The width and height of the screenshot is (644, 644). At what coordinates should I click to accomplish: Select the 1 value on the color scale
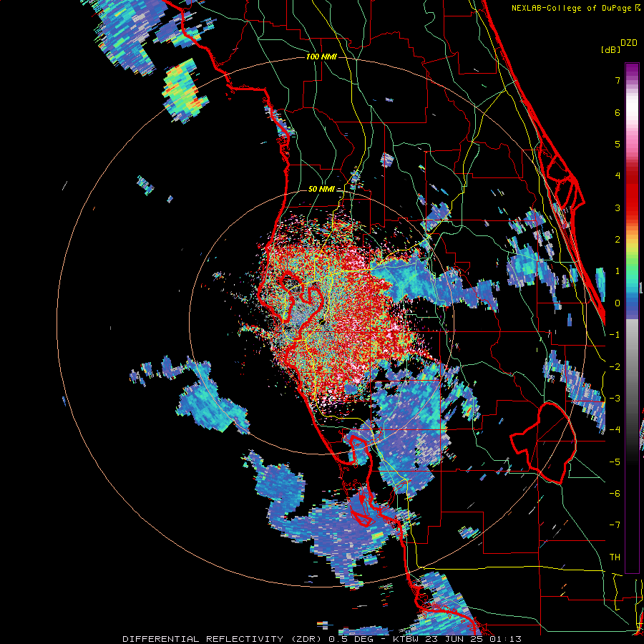618,271
